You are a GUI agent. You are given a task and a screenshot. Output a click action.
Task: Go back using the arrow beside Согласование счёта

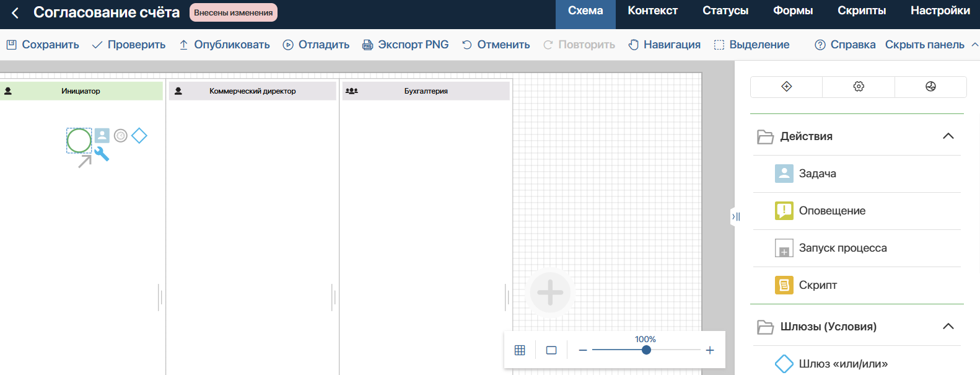[15, 13]
